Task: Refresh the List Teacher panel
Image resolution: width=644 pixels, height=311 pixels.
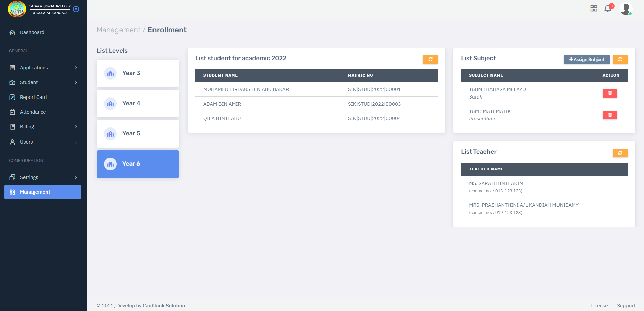Action: 620,153
